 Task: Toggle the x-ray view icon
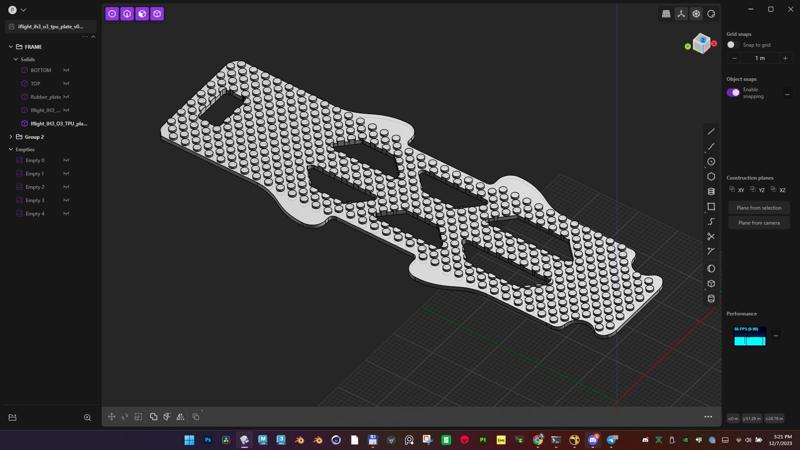tap(696, 14)
